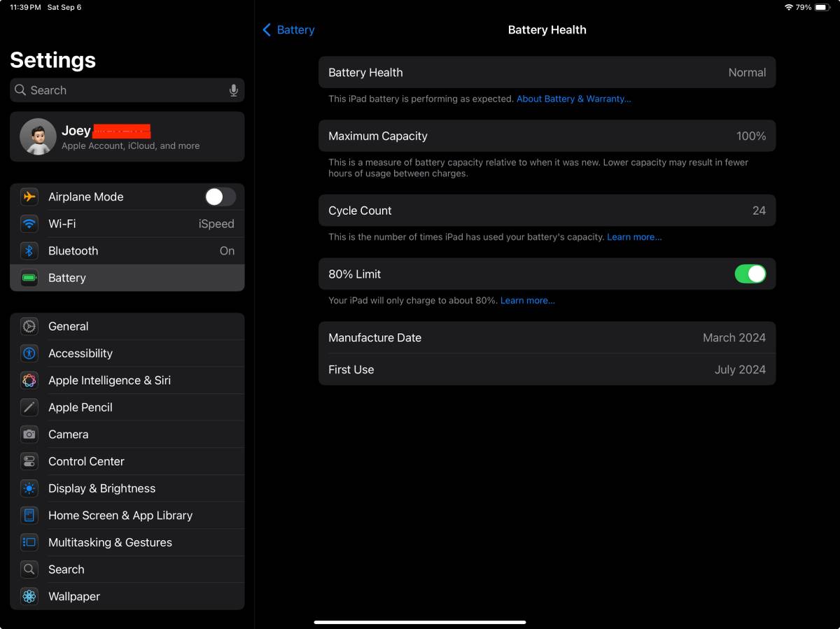The height and width of the screenshot is (629, 840).
Task: Tap the Bluetooth icon in the sidebar
Action: [29, 251]
